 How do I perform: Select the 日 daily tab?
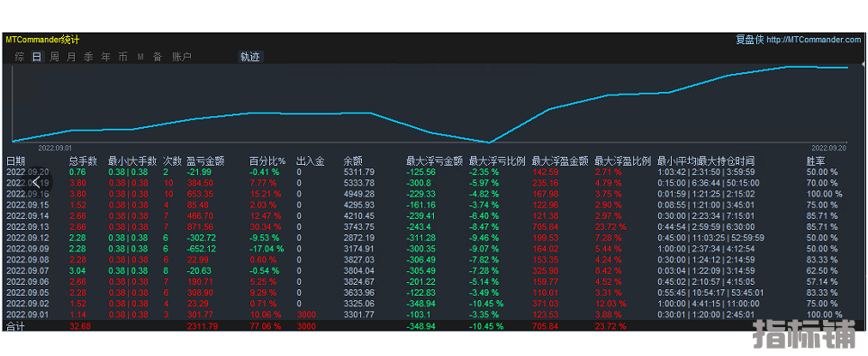pyautogui.click(x=37, y=57)
